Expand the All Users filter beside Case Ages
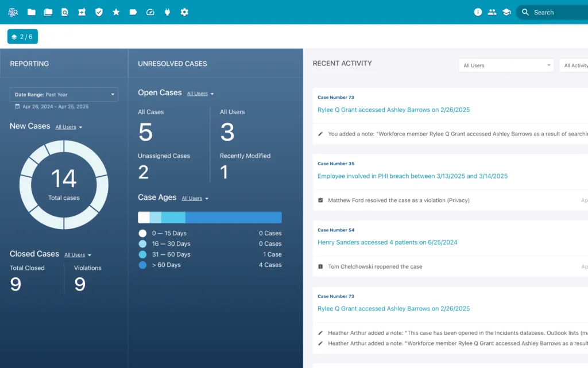 click(x=195, y=199)
